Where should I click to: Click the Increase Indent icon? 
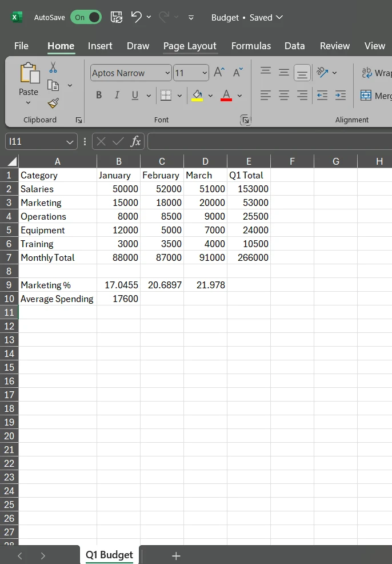pos(341,96)
